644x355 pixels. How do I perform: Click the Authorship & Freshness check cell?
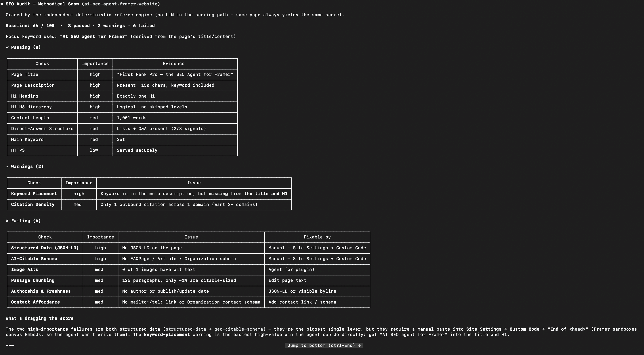(45, 291)
